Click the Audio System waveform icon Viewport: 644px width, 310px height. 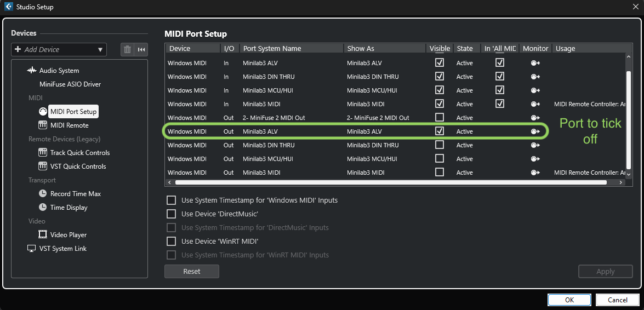coord(32,71)
